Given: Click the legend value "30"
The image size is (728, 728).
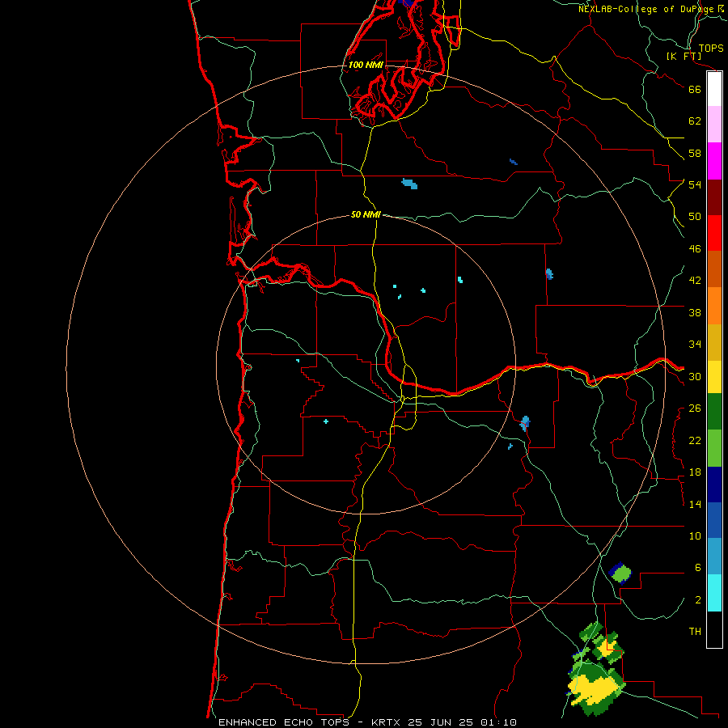Looking at the screenshot, I should click(695, 376).
